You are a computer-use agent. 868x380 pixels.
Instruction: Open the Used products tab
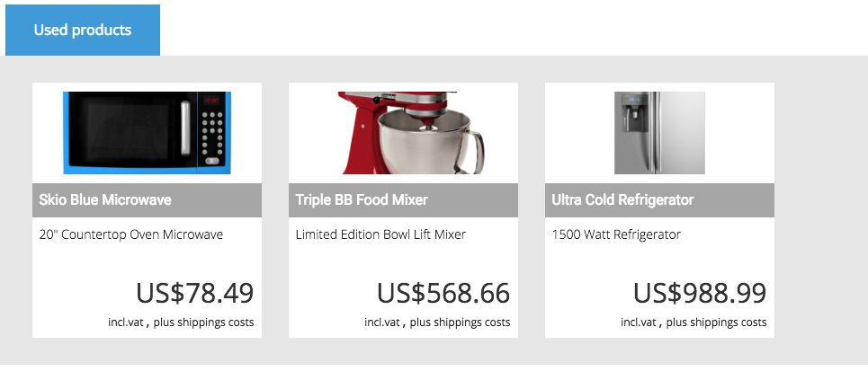coord(83,30)
